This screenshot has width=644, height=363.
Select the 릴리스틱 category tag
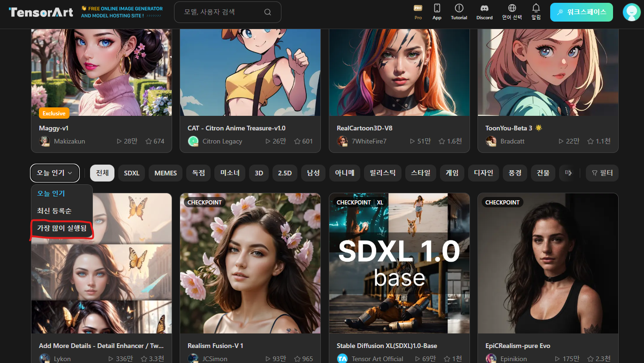pos(382,173)
